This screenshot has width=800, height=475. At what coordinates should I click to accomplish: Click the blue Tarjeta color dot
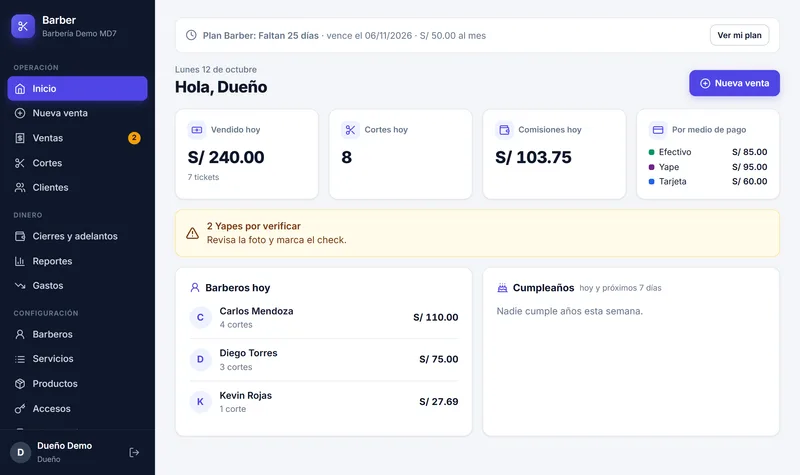click(652, 182)
